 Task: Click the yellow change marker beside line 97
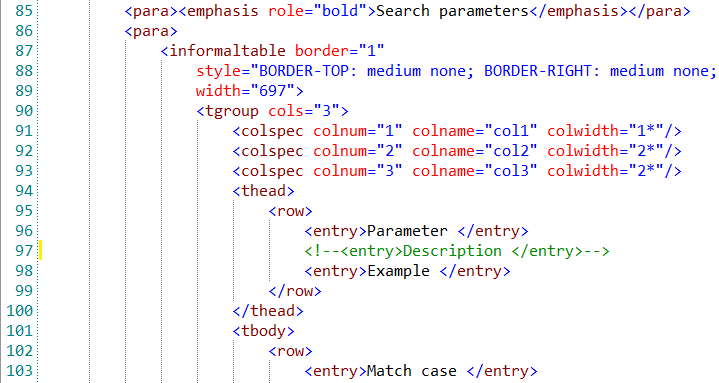pyautogui.click(x=40, y=250)
